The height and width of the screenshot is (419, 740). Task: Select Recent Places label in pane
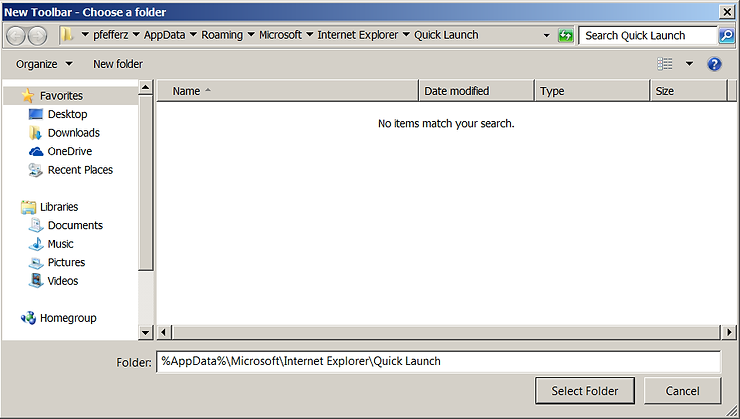[80, 170]
